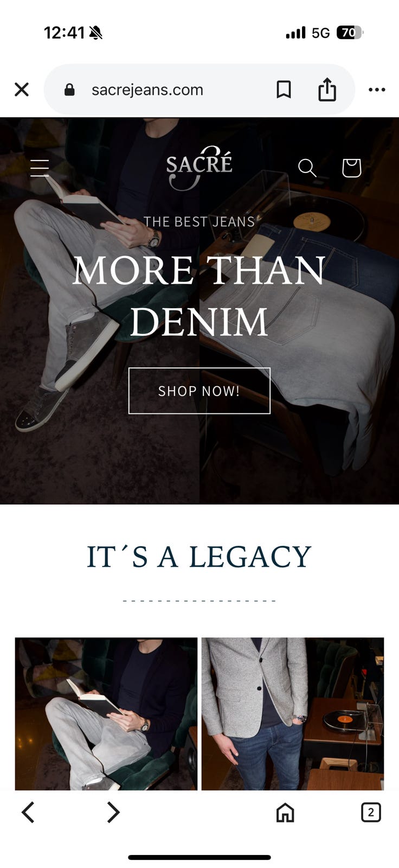View the shopping cart bag
The height and width of the screenshot is (868, 399).
click(x=351, y=168)
